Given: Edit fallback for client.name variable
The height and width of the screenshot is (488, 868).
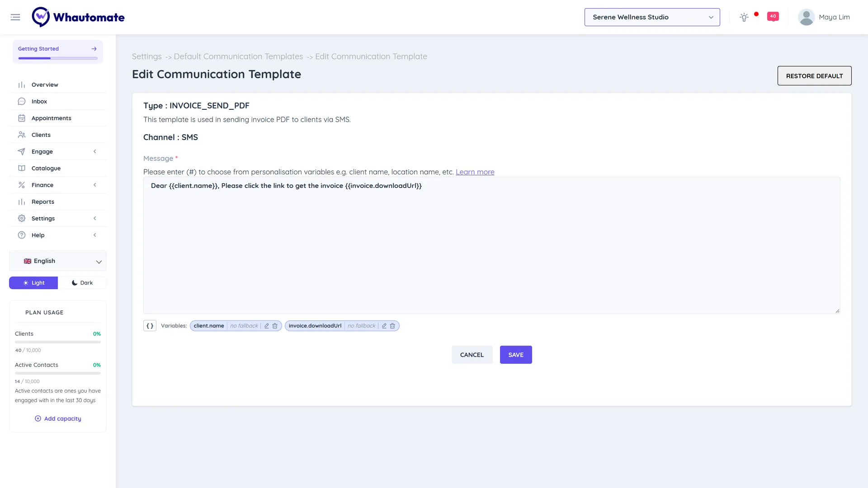Looking at the screenshot, I should (x=267, y=326).
